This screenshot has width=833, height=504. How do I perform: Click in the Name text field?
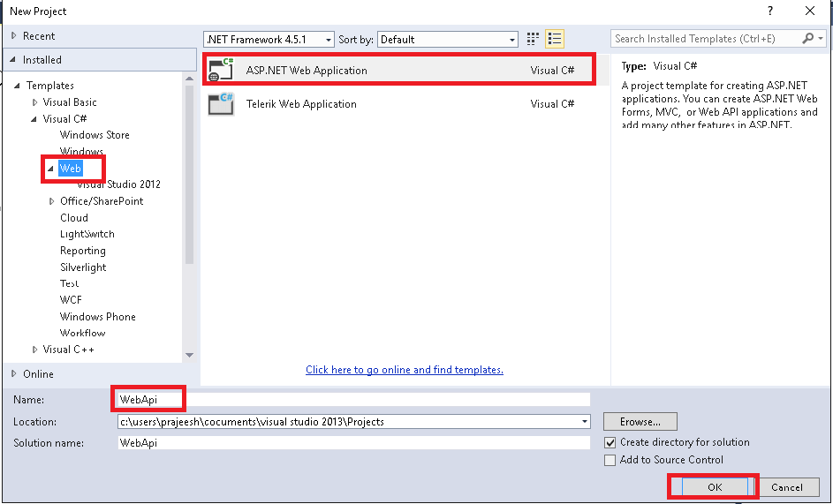click(354, 399)
